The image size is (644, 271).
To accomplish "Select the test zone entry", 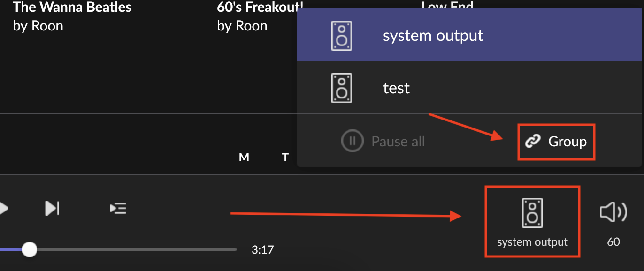I will point(469,88).
